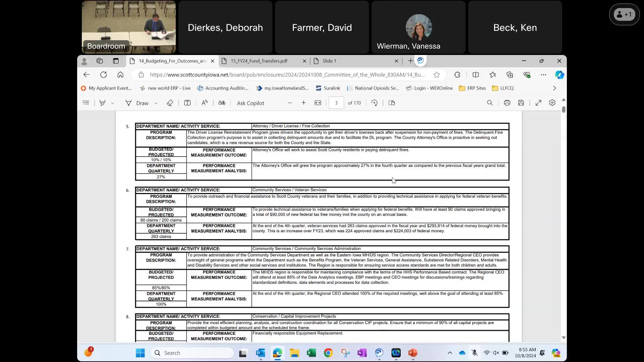The height and width of the screenshot is (362, 644).
Task: Expand highlight color options dropdown
Action: click(112, 103)
